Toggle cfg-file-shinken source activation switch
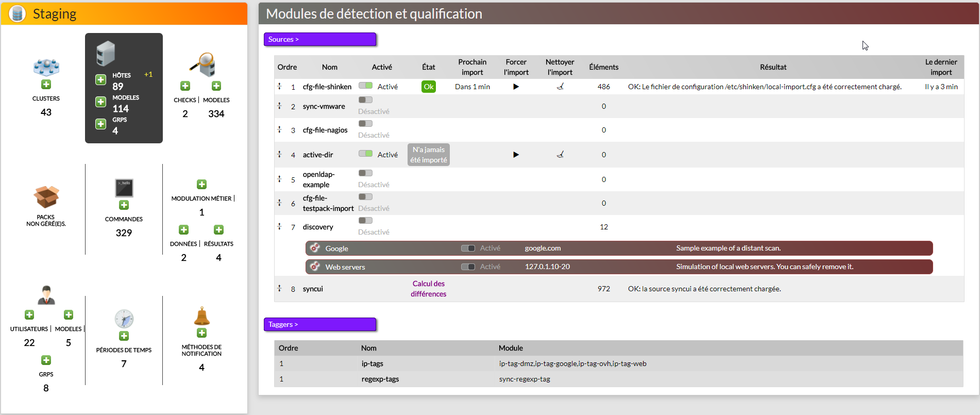 (x=365, y=86)
